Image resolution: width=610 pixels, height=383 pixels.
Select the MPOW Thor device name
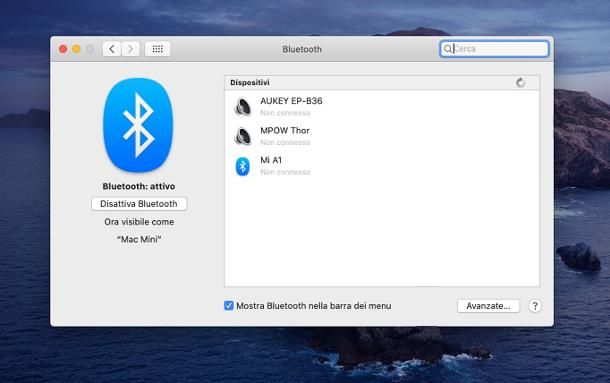pyautogui.click(x=285, y=130)
